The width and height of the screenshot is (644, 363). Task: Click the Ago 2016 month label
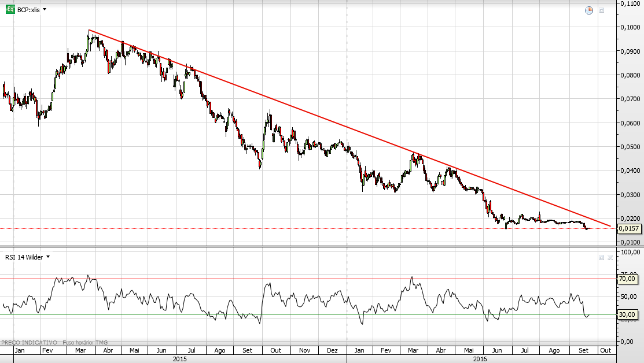pos(554,350)
